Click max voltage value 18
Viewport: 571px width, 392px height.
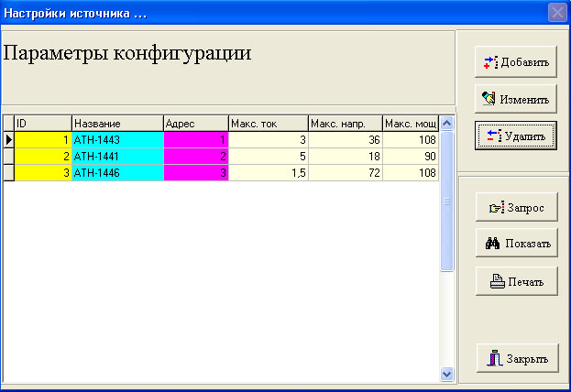pyautogui.click(x=346, y=156)
